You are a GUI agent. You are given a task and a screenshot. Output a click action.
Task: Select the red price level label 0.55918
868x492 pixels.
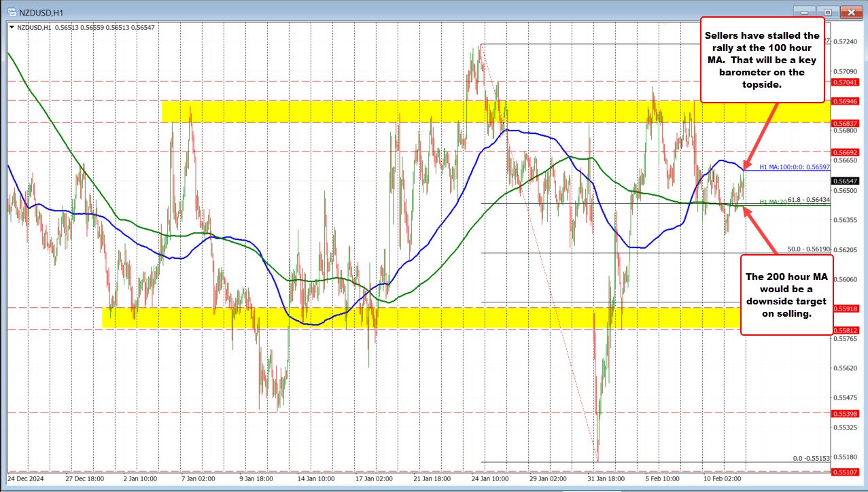846,308
